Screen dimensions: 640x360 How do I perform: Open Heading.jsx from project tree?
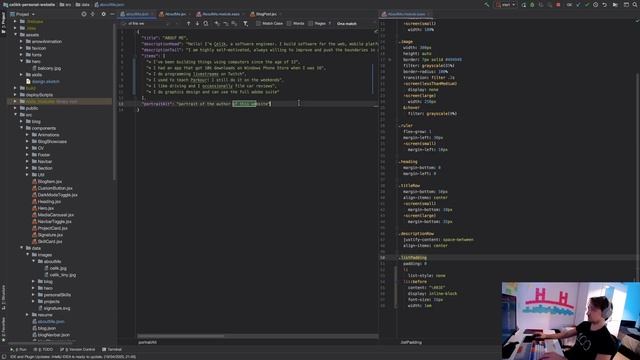tap(47, 202)
